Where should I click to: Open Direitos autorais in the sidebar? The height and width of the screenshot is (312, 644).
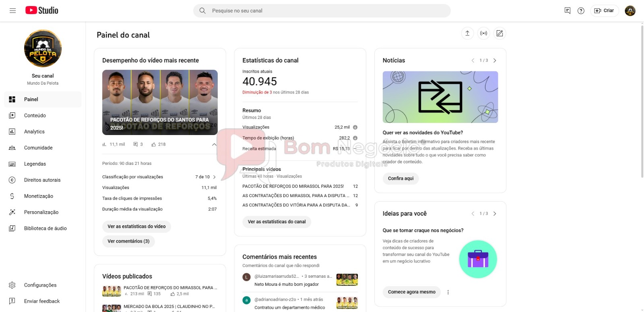(x=43, y=180)
